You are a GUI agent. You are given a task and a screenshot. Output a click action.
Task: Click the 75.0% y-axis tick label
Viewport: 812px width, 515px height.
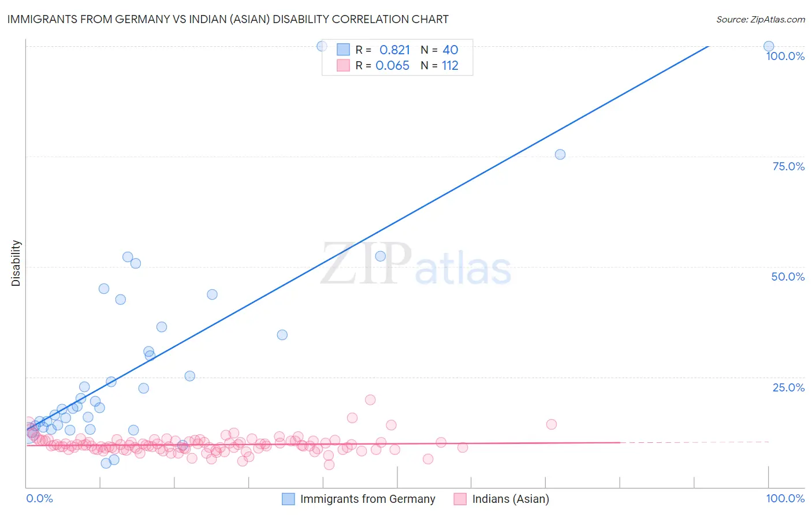pos(788,166)
